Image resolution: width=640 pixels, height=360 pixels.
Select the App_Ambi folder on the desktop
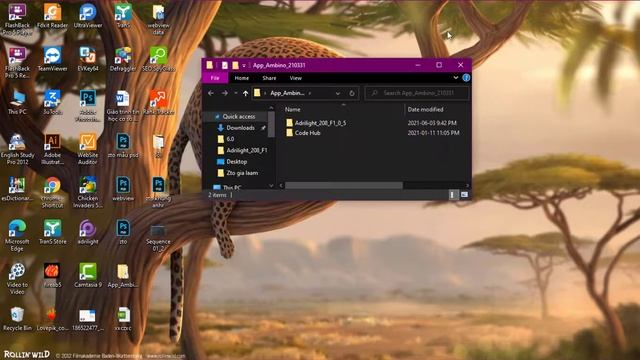[123, 276]
